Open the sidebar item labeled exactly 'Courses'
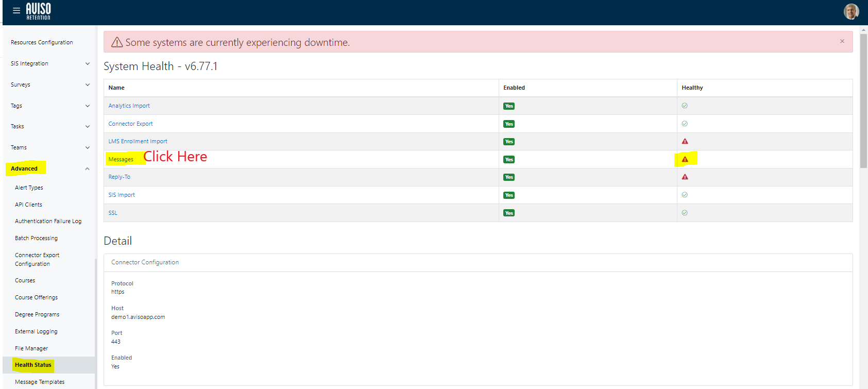The height and width of the screenshot is (389, 868). pos(25,280)
